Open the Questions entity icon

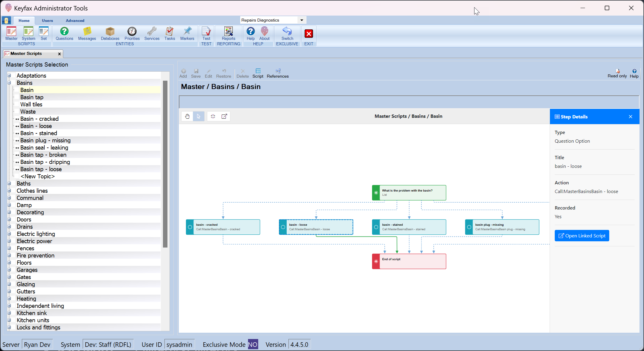(64, 32)
